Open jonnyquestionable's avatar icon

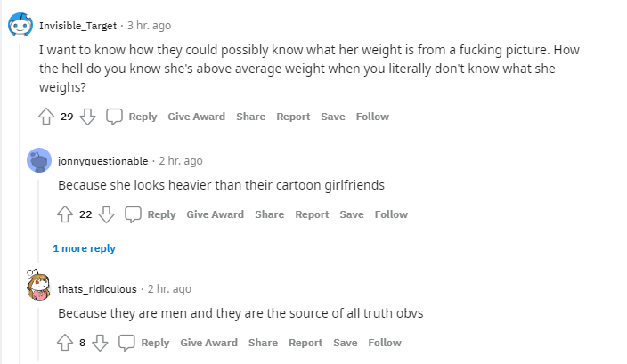[x=39, y=160]
